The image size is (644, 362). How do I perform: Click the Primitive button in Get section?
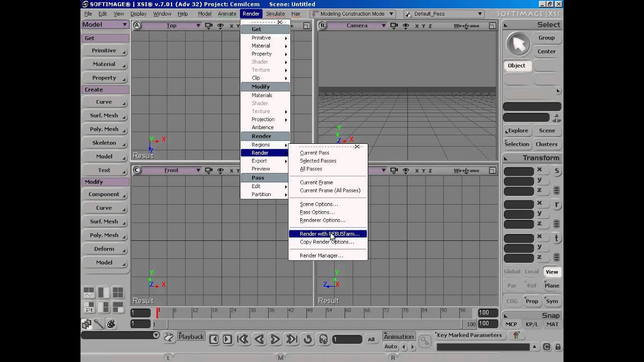[x=105, y=51]
